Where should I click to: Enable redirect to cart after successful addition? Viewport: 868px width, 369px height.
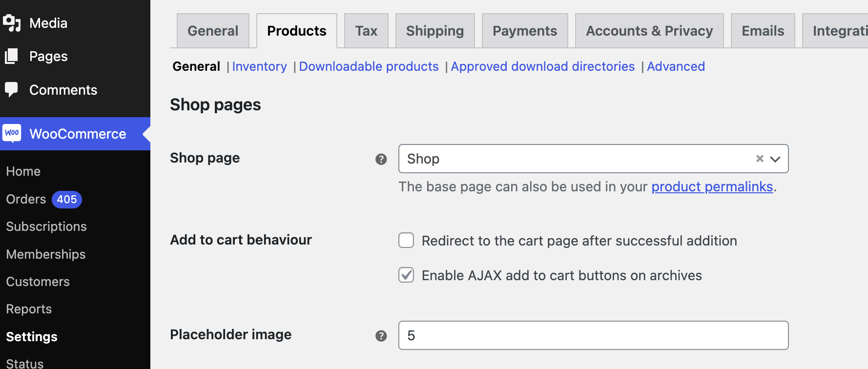(x=406, y=240)
